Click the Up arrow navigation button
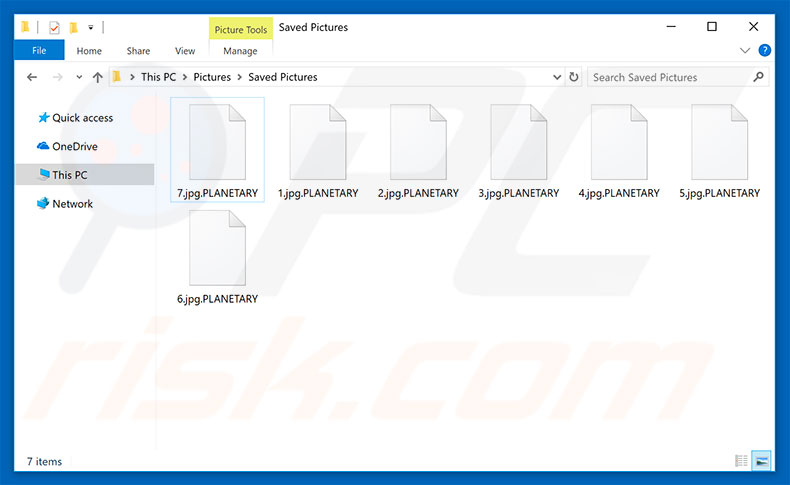 [x=97, y=77]
